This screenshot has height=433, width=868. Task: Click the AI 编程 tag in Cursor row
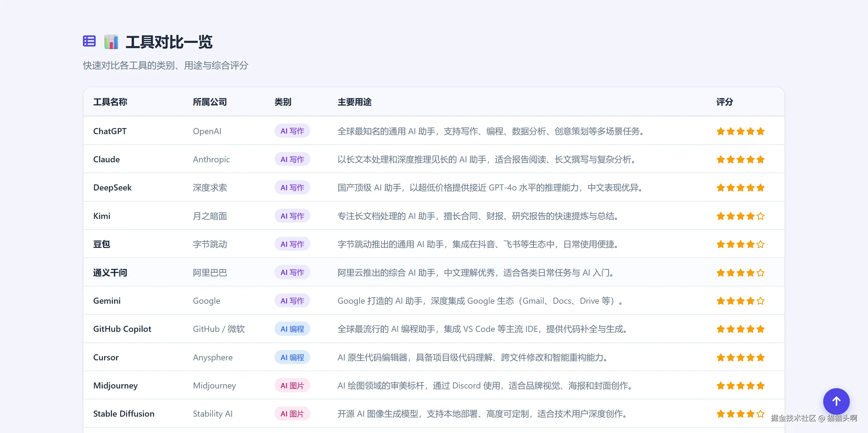click(x=292, y=357)
